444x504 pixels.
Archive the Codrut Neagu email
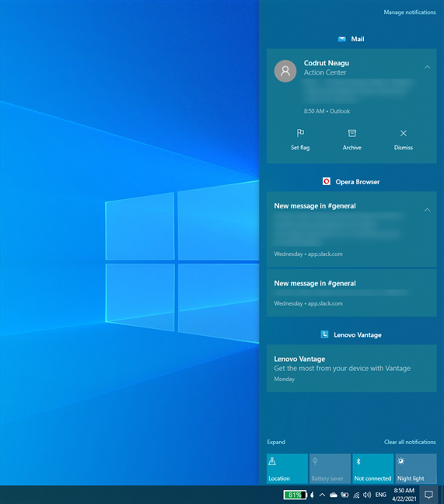click(x=352, y=140)
